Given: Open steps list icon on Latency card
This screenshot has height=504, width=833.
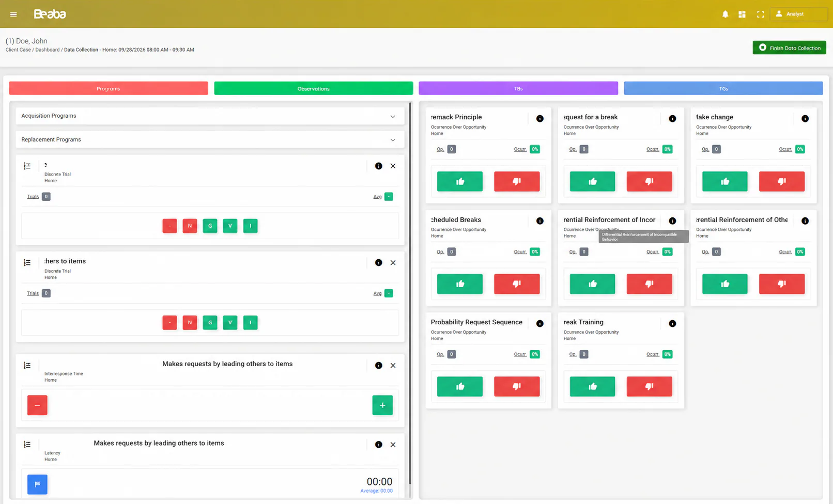Looking at the screenshot, I should [x=27, y=445].
